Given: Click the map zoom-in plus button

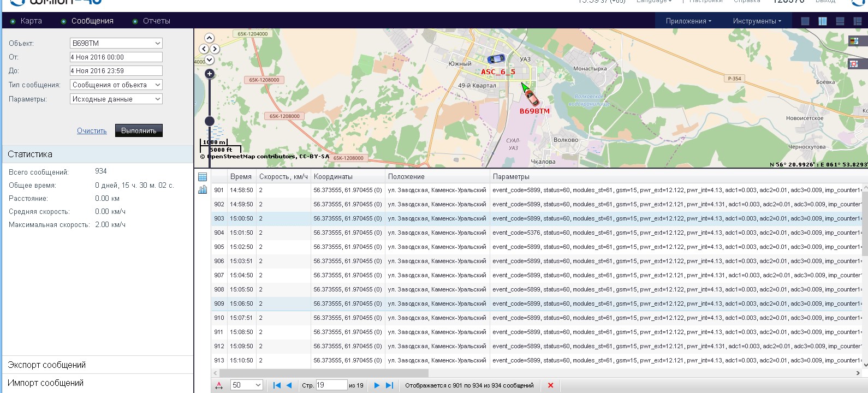Looking at the screenshot, I should (x=209, y=74).
